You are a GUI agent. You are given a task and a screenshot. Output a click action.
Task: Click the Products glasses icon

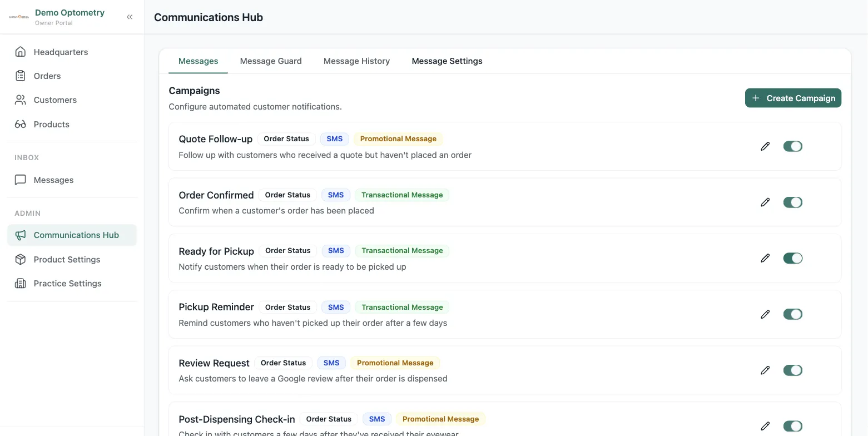pos(21,124)
